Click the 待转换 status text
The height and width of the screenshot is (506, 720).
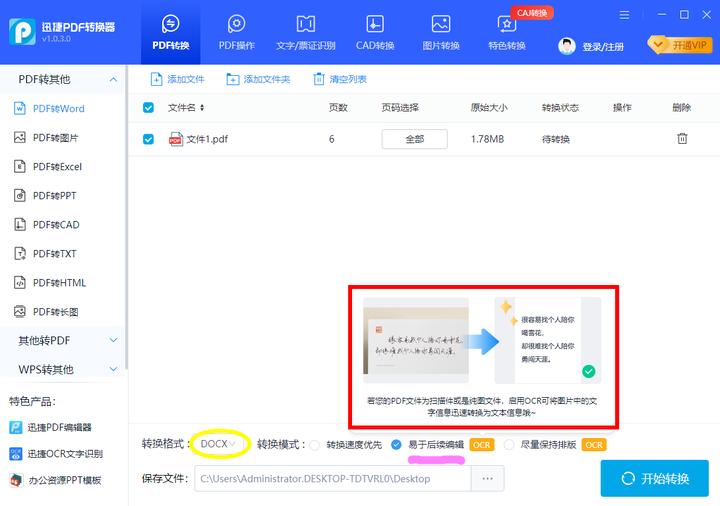556,139
